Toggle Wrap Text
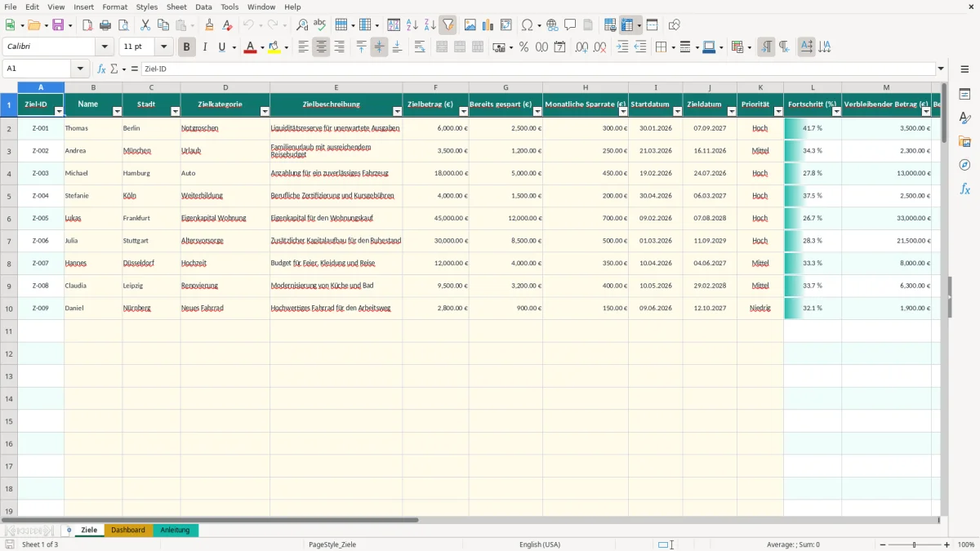980x551 pixels. [x=419, y=47]
